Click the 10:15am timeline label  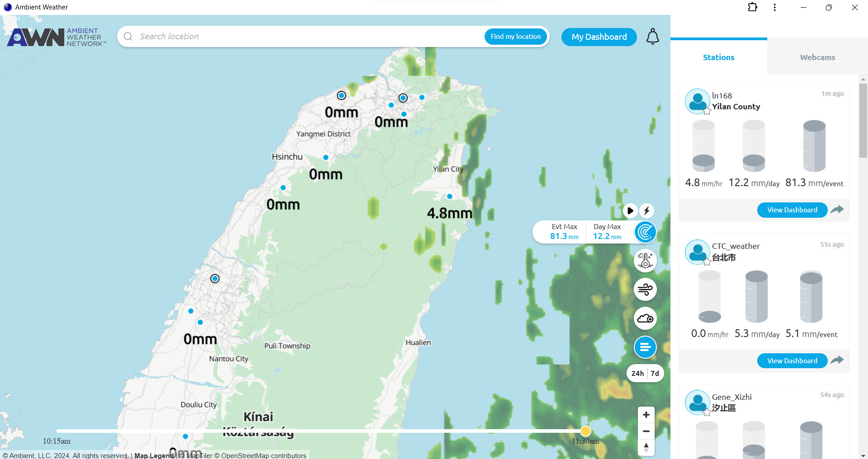pyautogui.click(x=57, y=441)
